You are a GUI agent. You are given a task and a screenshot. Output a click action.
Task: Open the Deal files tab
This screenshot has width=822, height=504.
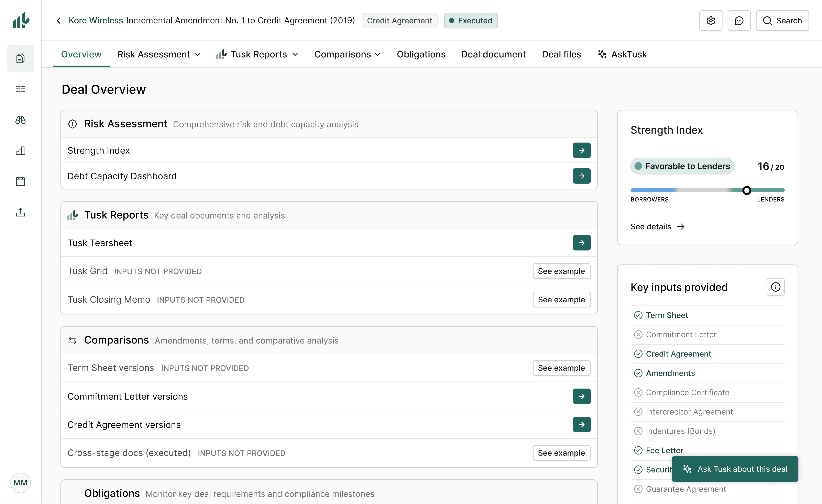click(x=561, y=54)
